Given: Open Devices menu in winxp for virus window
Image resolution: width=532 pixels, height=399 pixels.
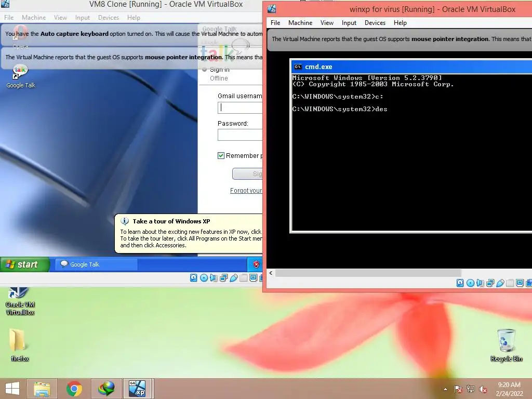Looking at the screenshot, I should pyautogui.click(x=375, y=23).
